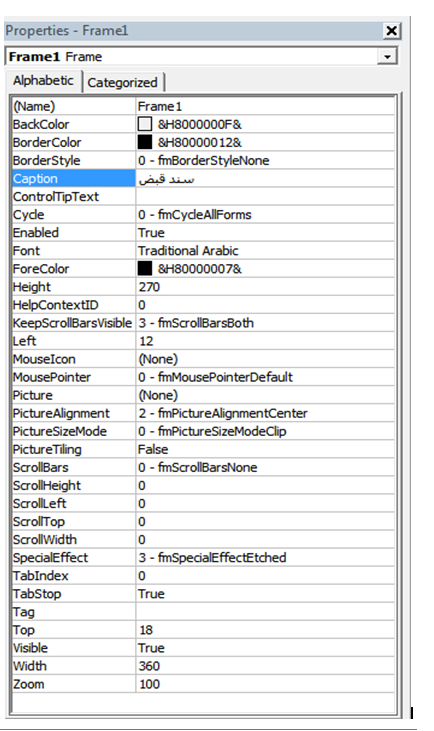Select the PictureTiling property label
Image resolution: width=434 pixels, height=731 pixels.
[47, 449]
